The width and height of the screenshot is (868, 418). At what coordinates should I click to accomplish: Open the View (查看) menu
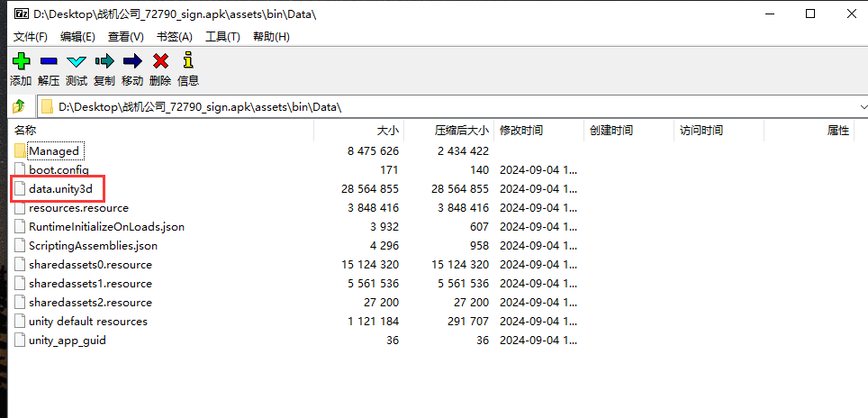click(x=126, y=37)
